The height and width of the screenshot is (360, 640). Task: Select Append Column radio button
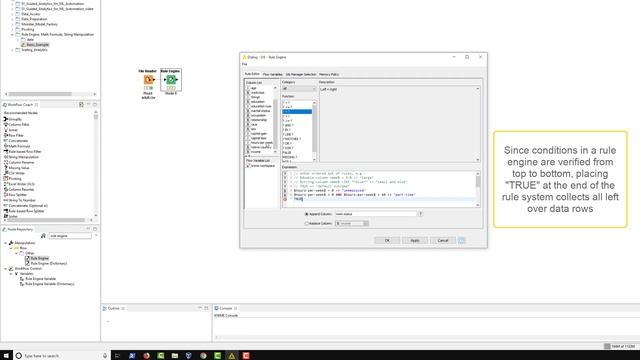(x=307, y=214)
